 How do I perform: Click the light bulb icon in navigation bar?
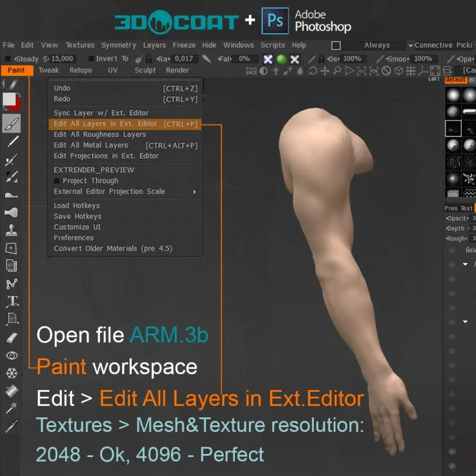click(276, 71)
